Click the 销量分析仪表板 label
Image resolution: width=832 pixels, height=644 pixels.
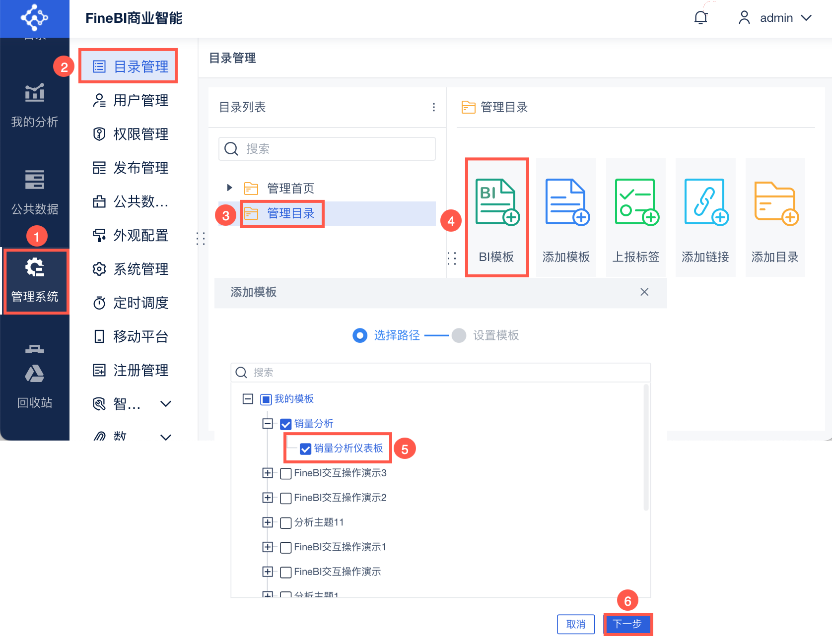coord(348,449)
